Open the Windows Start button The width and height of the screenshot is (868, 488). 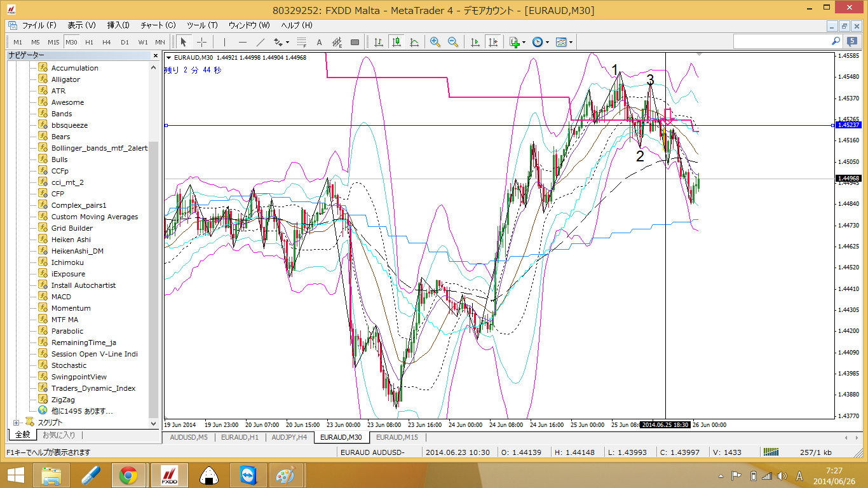pyautogui.click(x=15, y=475)
